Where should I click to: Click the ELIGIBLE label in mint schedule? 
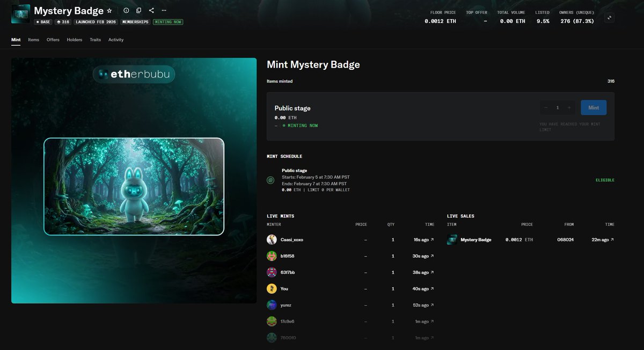tap(605, 180)
